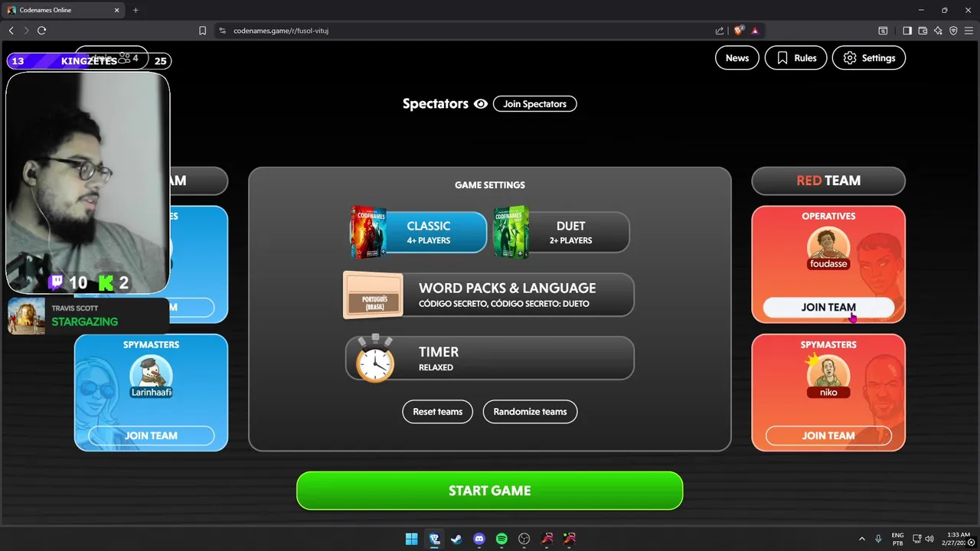
Task: Click the ENG PTB language indicator
Action: (x=897, y=539)
